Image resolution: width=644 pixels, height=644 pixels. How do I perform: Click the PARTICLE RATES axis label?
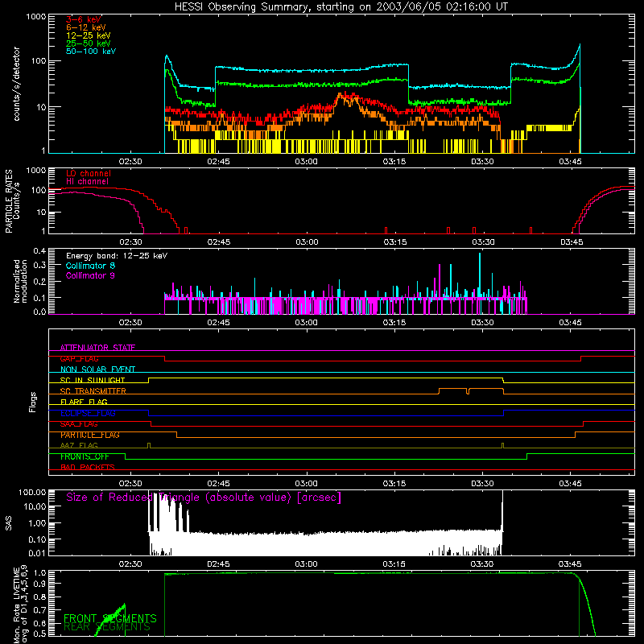coord(12,201)
